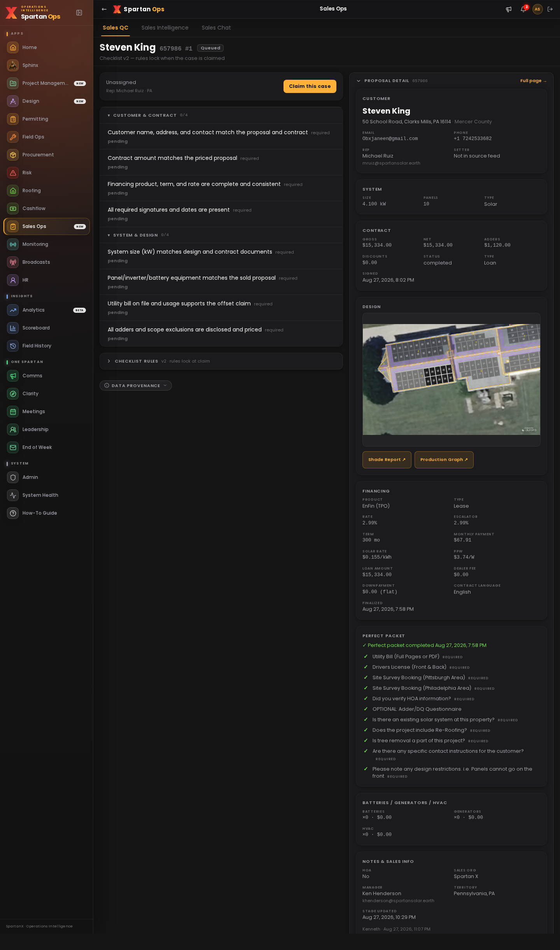This screenshot has width=560, height=950.
Task: Open the Sphinx app icon
Action: [x=13, y=65]
